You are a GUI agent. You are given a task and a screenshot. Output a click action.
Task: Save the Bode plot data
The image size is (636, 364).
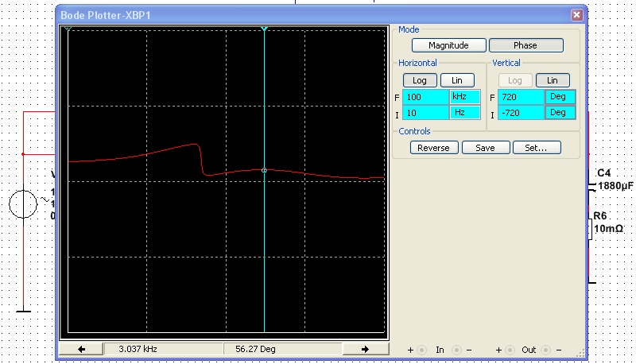coord(486,148)
